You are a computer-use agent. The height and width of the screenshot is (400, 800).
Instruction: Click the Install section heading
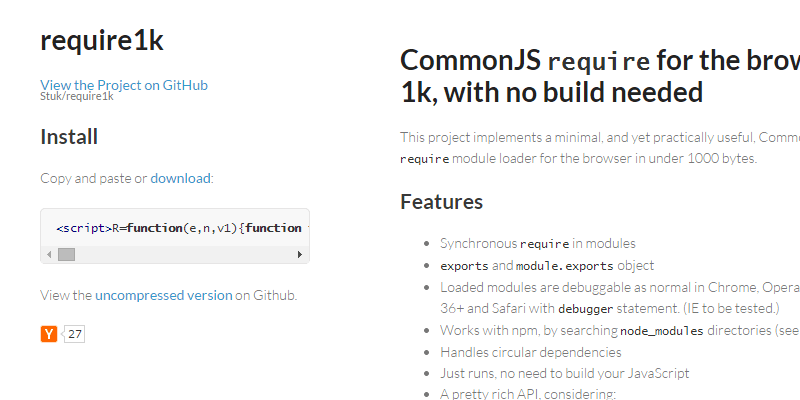coord(69,136)
